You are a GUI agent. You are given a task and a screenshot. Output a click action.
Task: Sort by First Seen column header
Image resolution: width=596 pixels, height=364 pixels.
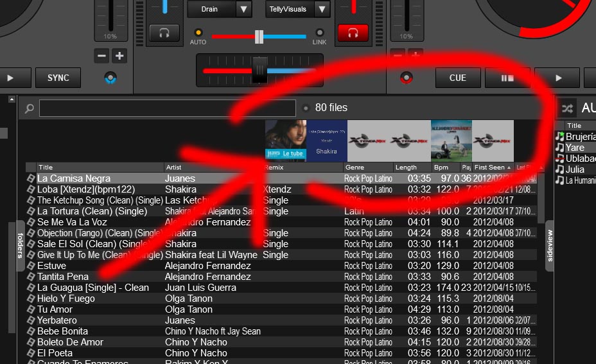click(x=493, y=167)
